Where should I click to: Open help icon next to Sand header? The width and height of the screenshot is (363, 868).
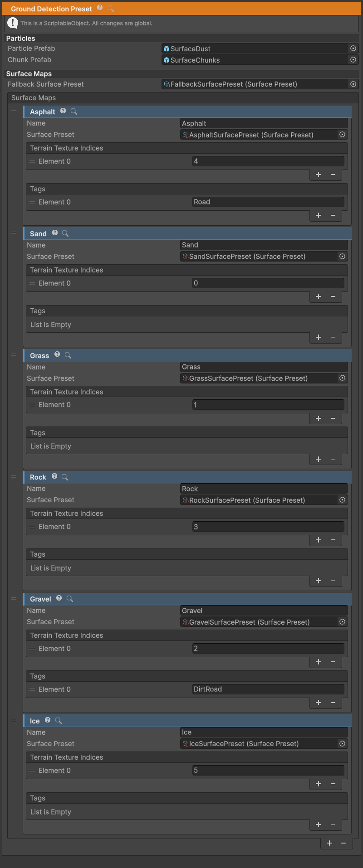coord(55,233)
